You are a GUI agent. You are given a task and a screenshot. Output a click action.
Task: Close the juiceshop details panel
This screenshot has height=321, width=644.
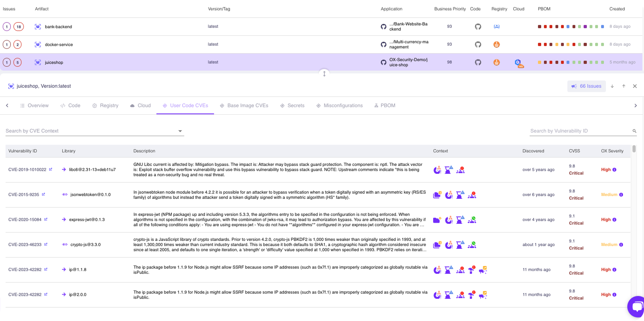tap(635, 86)
